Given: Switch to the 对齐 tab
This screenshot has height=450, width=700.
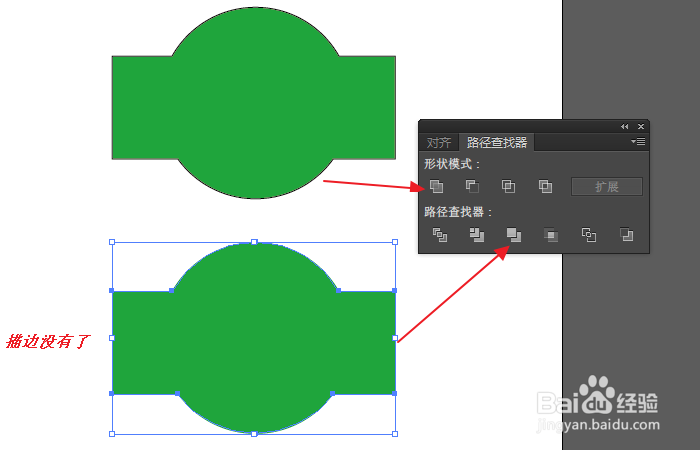Looking at the screenshot, I should click(439, 142).
